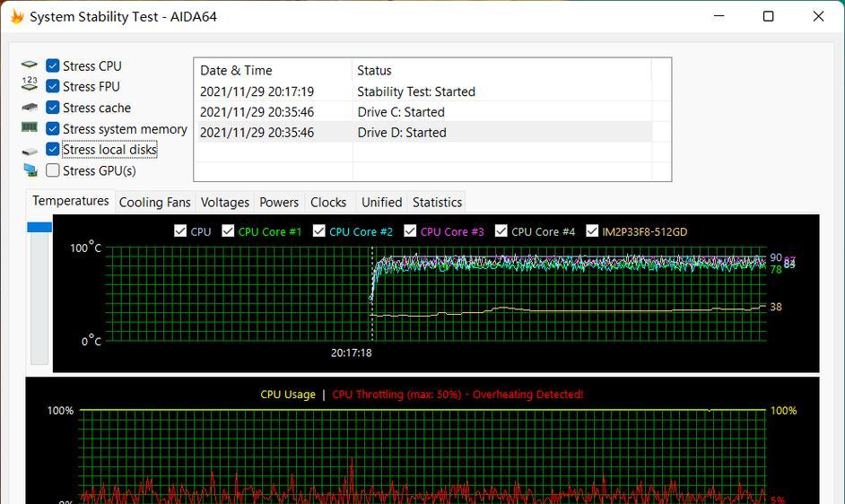Switch to the Temperatures tab
This screenshot has height=504, width=845.
click(71, 201)
